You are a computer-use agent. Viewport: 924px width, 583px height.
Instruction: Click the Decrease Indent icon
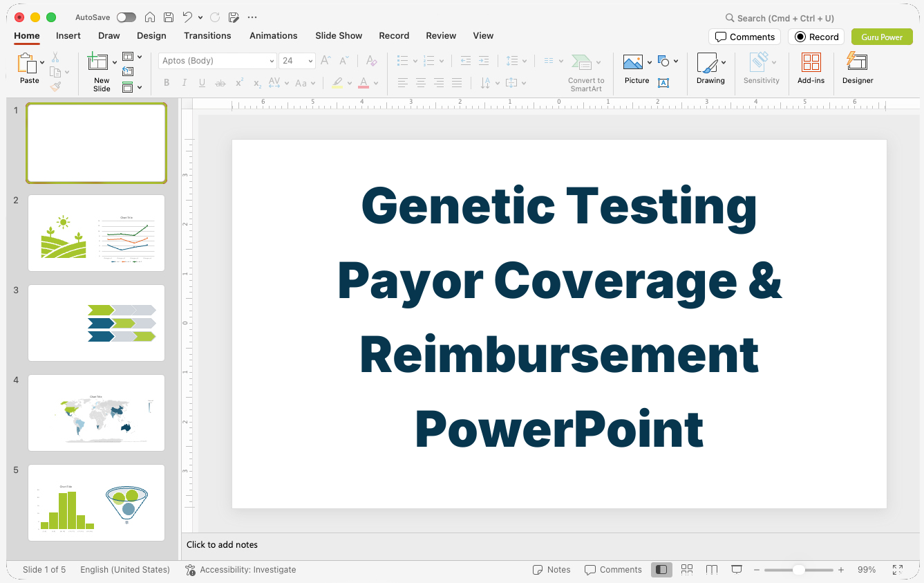click(x=466, y=61)
